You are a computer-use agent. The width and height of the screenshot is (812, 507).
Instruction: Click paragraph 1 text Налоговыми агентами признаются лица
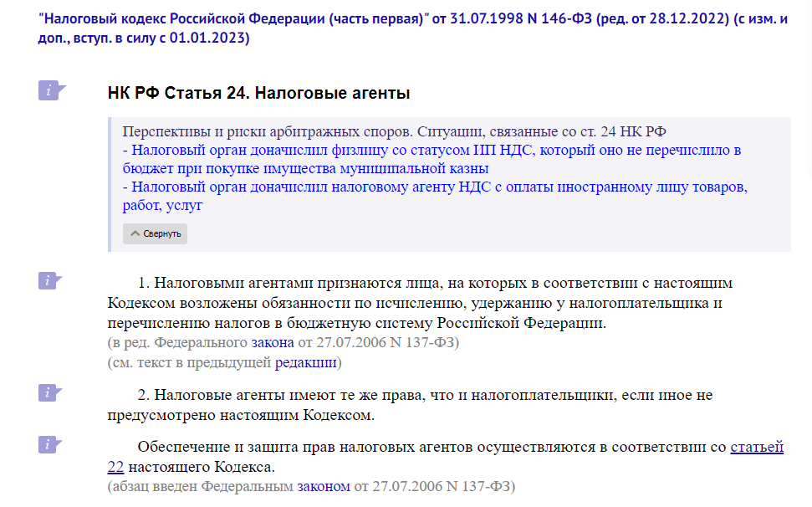pyautogui.click(x=297, y=283)
